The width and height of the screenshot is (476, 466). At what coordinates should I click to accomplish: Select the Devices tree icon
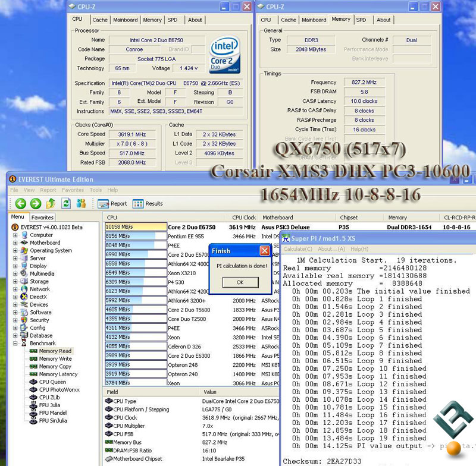tap(24, 304)
